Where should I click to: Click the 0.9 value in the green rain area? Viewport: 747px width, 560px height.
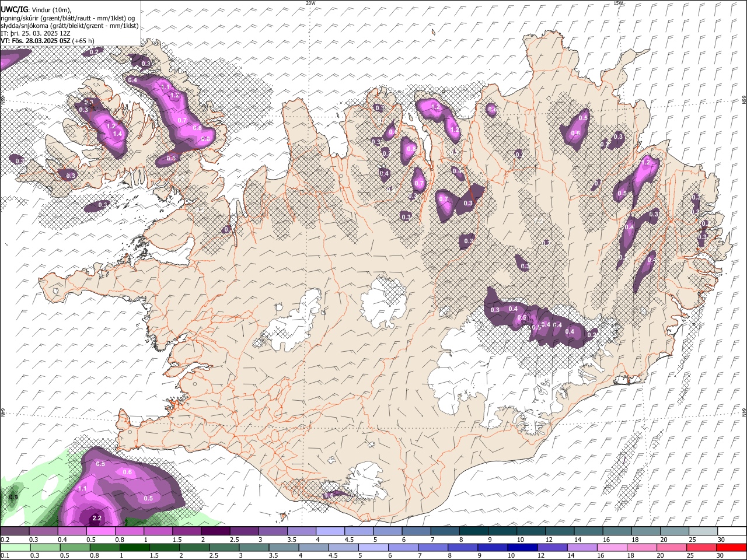(13, 497)
